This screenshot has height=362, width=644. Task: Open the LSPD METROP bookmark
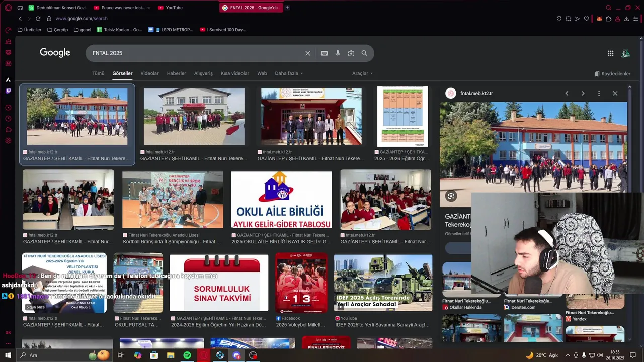[171, 30]
